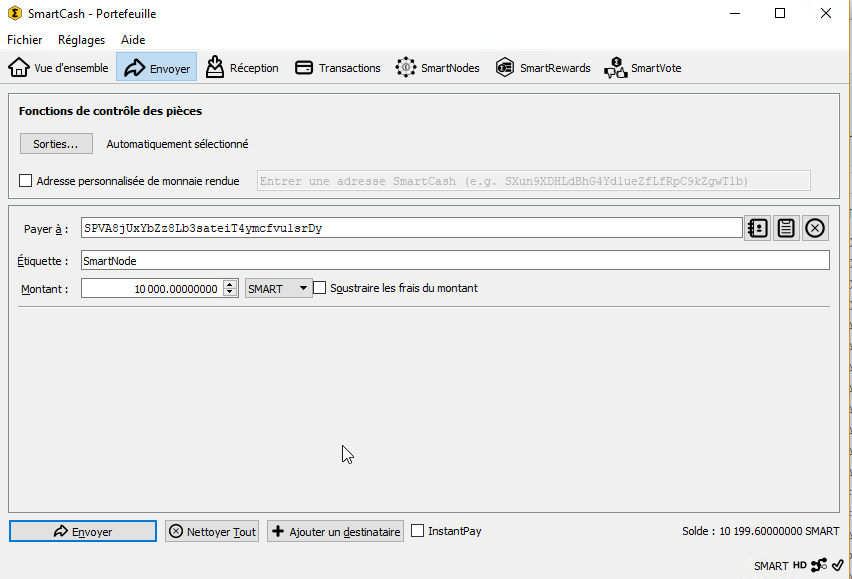852x579 pixels.
Task: Toggle the InstantPay checkbox
Action: click(x=418, y=531)
